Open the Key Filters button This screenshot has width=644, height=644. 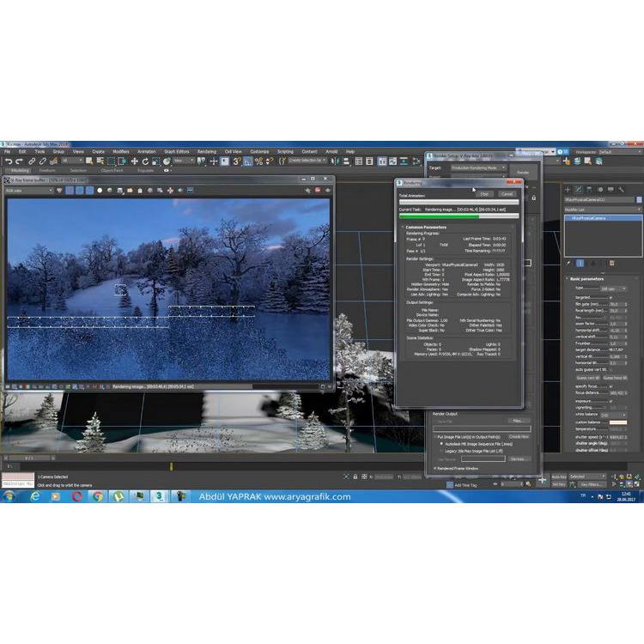pos(590,484)
